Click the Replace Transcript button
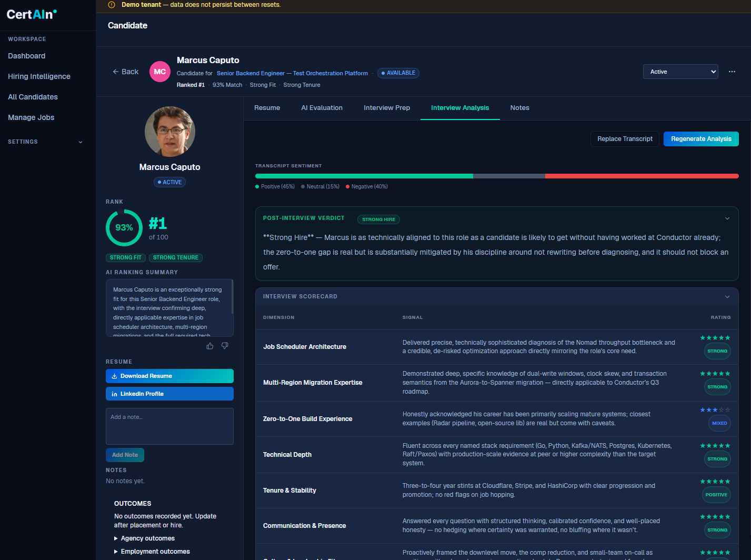Image resolution: width=751 pixels, height=560 pixels. (625, 139)
